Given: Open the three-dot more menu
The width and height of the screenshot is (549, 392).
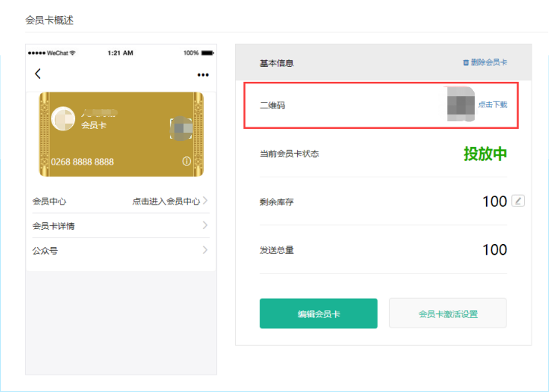Looking at the screenshot, I should pyautogui.click(x=202, y=75).
